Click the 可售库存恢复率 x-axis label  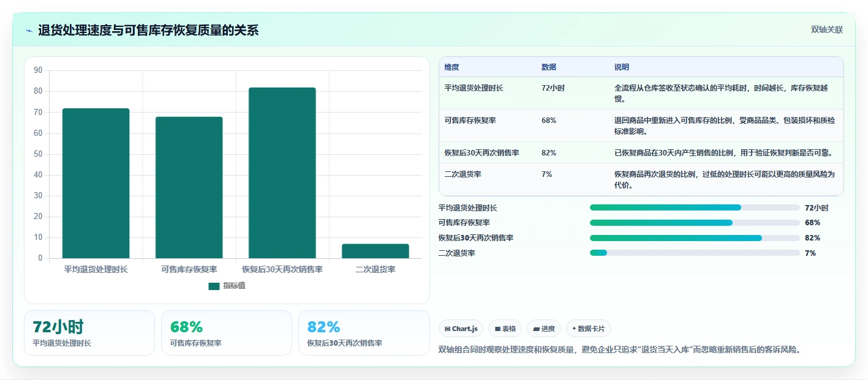189,269
